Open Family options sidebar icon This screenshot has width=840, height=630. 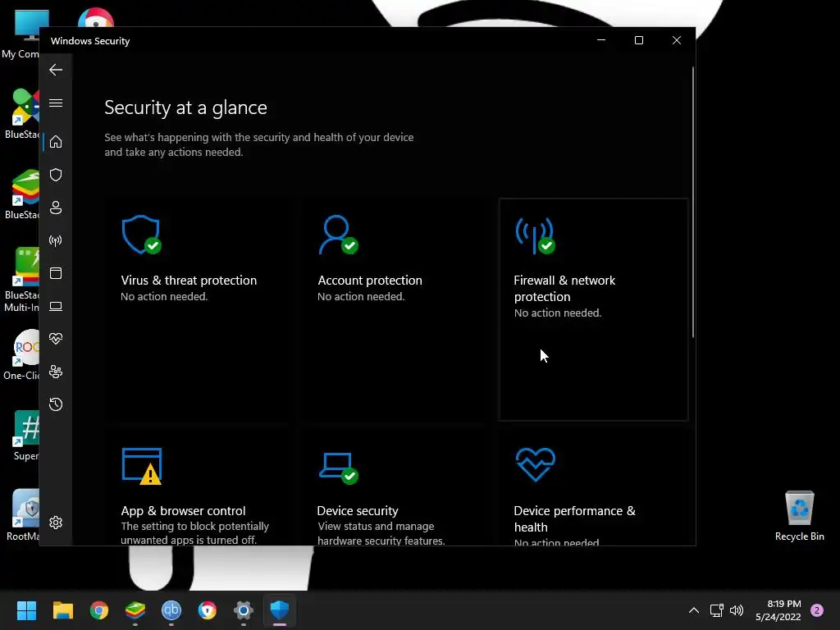[x=56, y=372]
